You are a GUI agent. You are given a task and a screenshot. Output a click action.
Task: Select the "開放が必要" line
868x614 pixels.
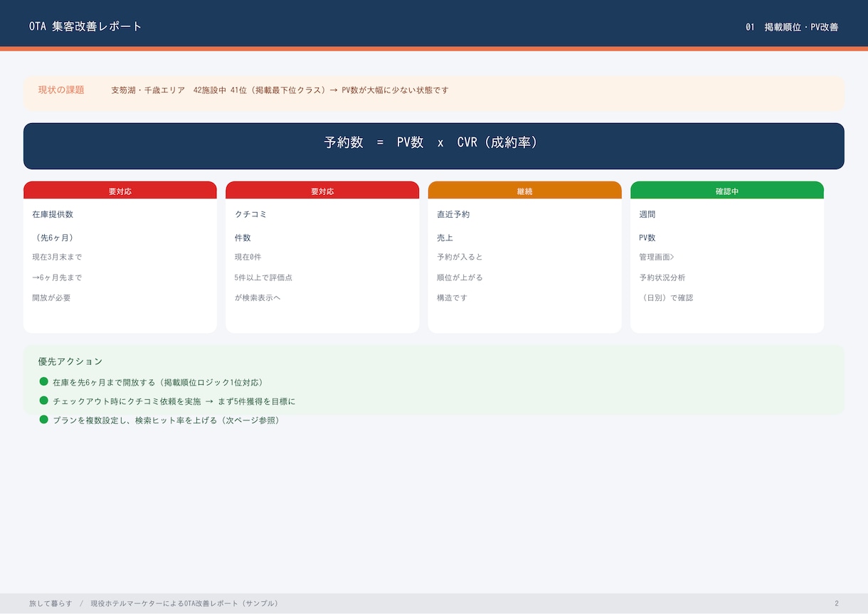[x=51, y=297]
